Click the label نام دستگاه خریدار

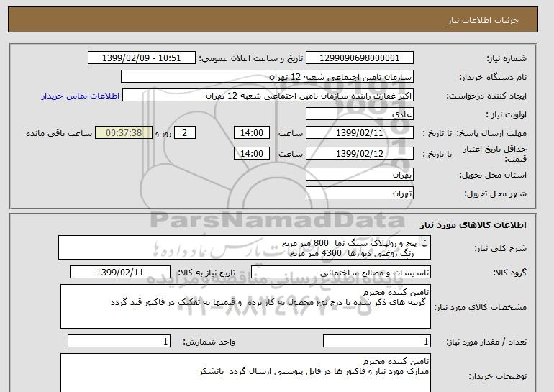[x=493, y=77]
